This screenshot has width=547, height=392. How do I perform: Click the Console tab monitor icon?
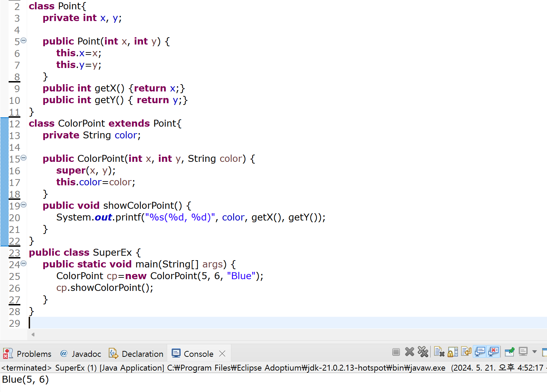click(x=176, y=353)
